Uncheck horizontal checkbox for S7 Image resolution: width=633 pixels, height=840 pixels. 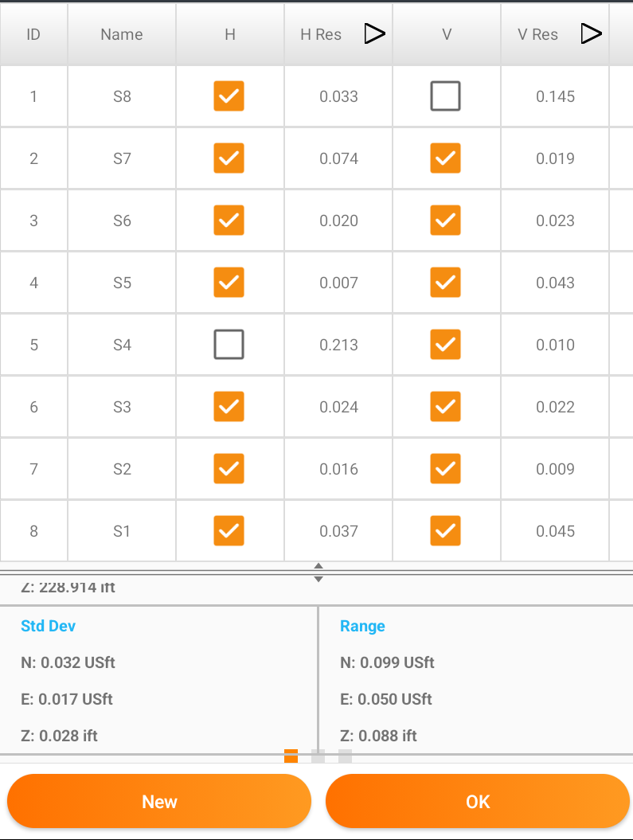coord(229,158)
